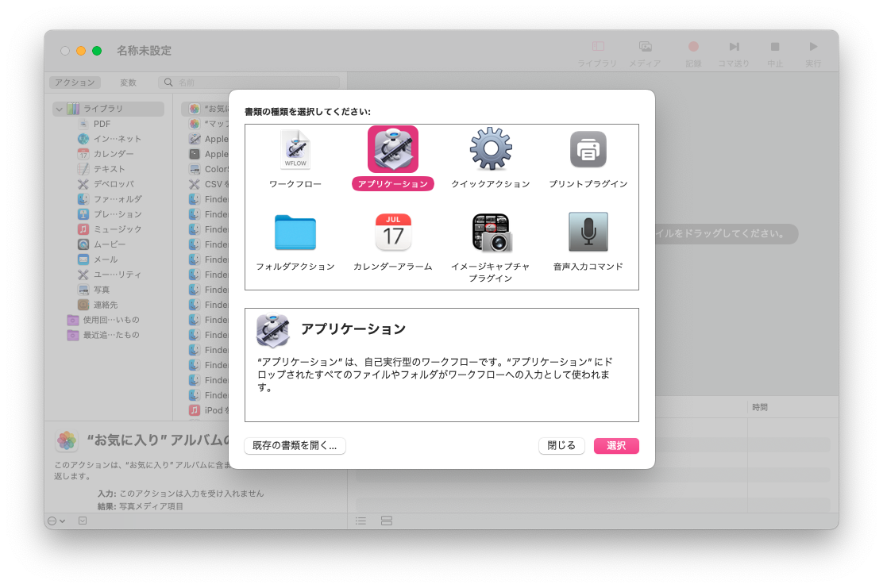Switch to the アクション tab
Image resolution: width=883 pixels, height=588 pixels.
[x=75, y=83]
